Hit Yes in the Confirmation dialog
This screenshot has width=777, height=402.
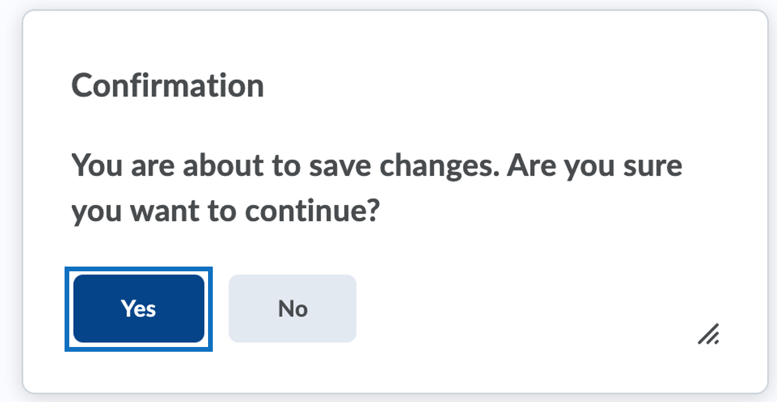(138, 308)
